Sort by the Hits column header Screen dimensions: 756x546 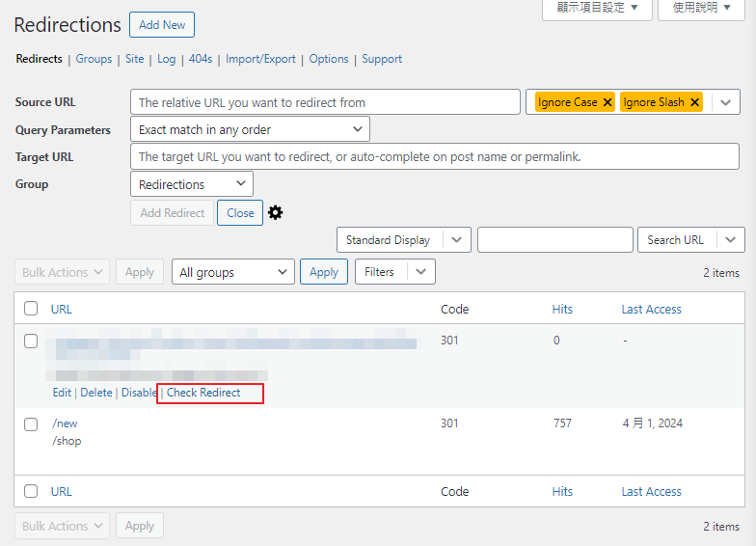click(562, 310)
